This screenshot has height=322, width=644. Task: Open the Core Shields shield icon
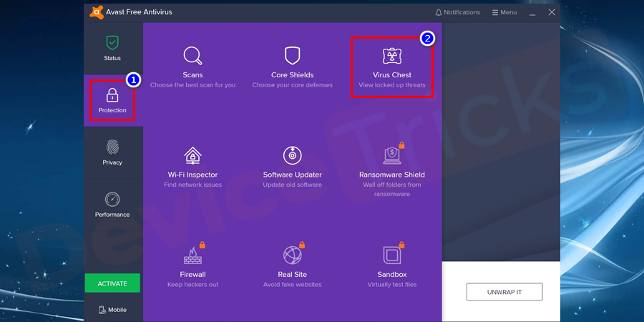click(x=293, y=55)
